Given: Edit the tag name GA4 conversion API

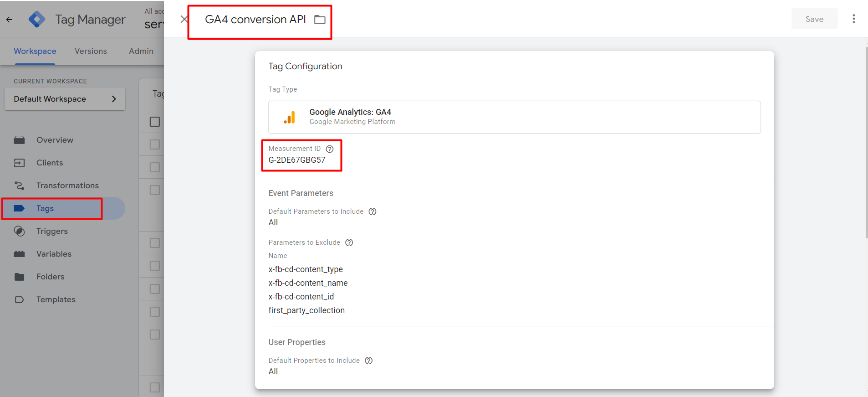Looking at the screenshot, I should coord(255,20).
